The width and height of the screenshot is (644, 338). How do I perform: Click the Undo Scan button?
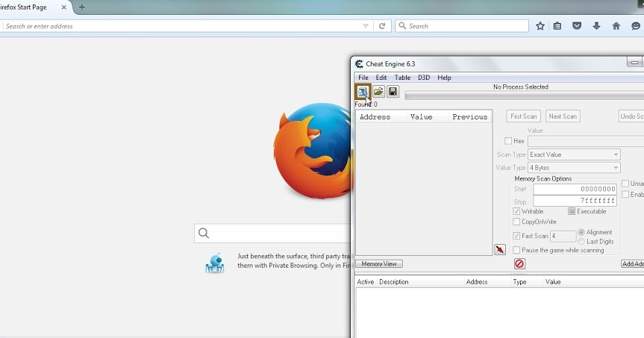click(x=631, y=116)
